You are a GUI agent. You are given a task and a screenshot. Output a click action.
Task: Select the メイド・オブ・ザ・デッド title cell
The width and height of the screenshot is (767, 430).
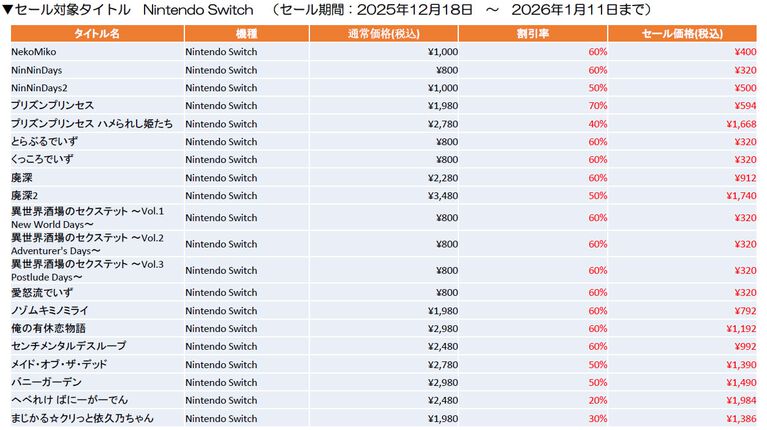click(x=59, y=364)
